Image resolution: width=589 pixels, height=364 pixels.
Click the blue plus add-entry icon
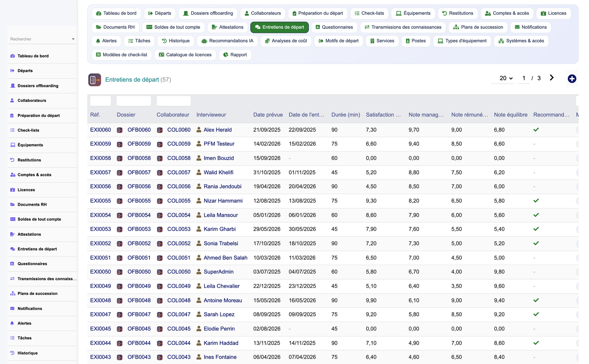(572, 79)
